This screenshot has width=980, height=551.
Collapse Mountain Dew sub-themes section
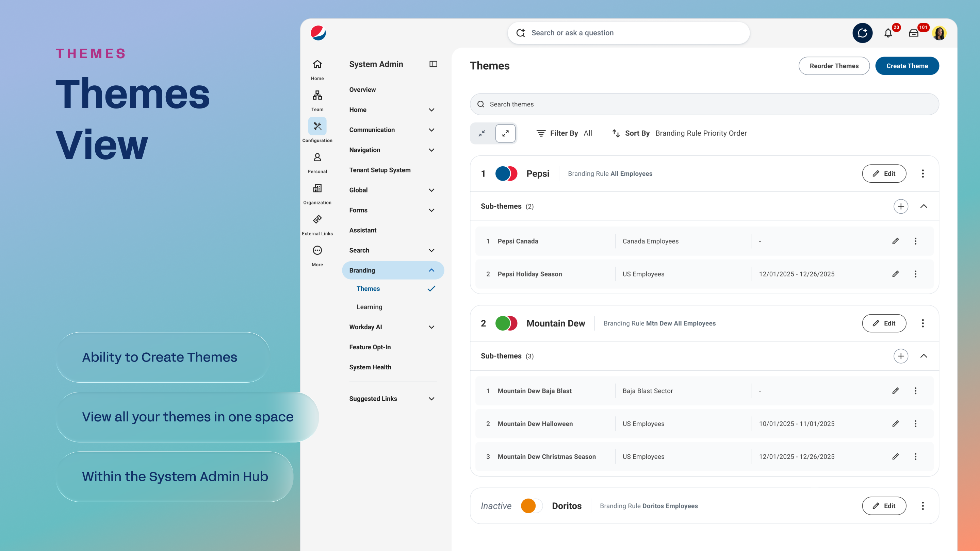pos(923,356)
